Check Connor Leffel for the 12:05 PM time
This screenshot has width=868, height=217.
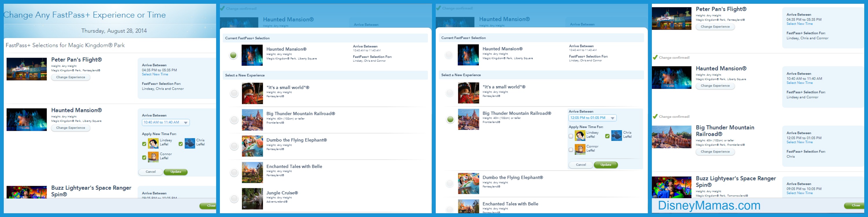[571, 150]
